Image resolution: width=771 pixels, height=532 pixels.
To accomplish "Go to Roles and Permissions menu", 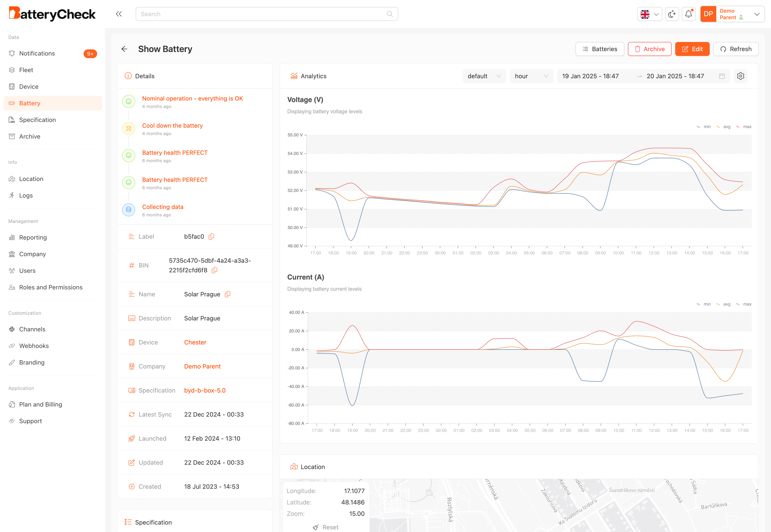I will coord(51,287).
